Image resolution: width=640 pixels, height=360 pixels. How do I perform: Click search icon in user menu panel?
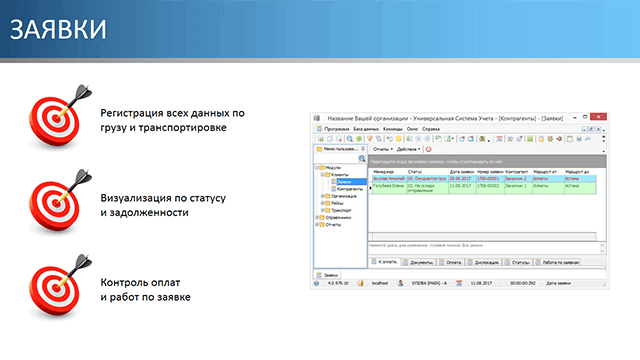click(362, 159)
